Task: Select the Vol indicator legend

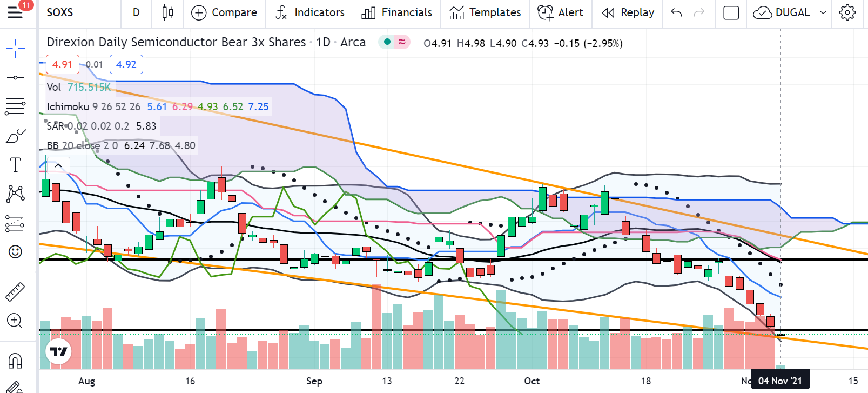Action: 54,87
